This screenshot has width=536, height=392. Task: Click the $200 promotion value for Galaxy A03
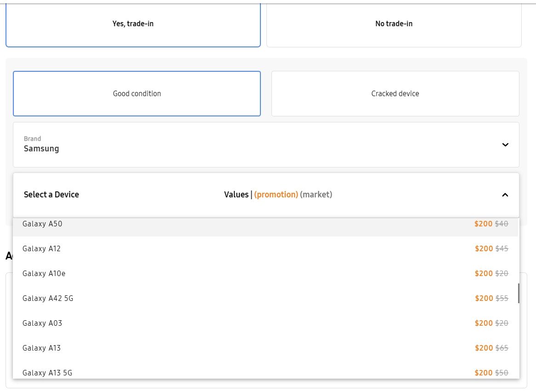484,323
